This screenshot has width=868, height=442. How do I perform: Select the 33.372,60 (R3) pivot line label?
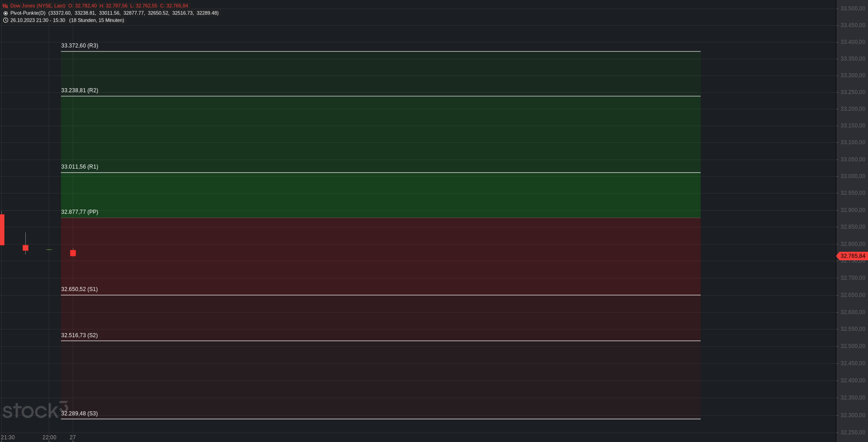(x=80, y=46)
